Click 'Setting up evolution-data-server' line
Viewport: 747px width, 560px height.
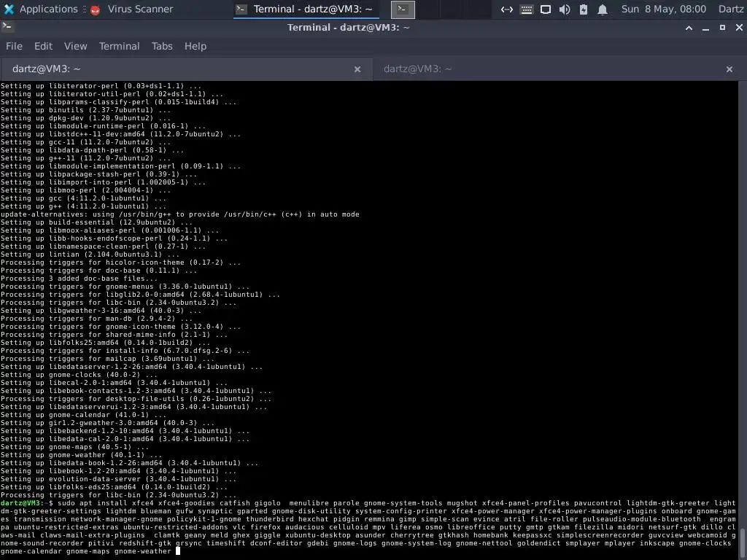118,479
